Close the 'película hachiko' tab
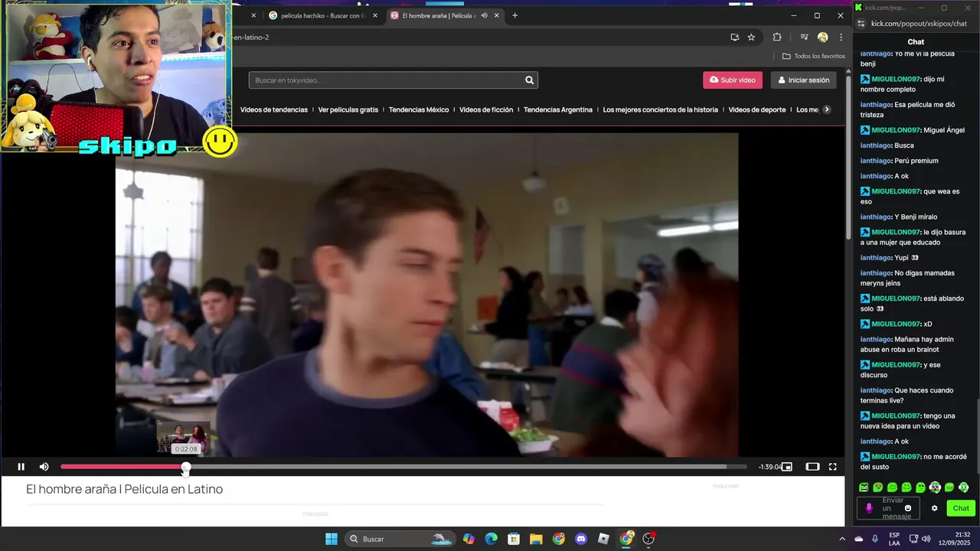The width and height of the screenshot is (980, 551). point(375,15)
